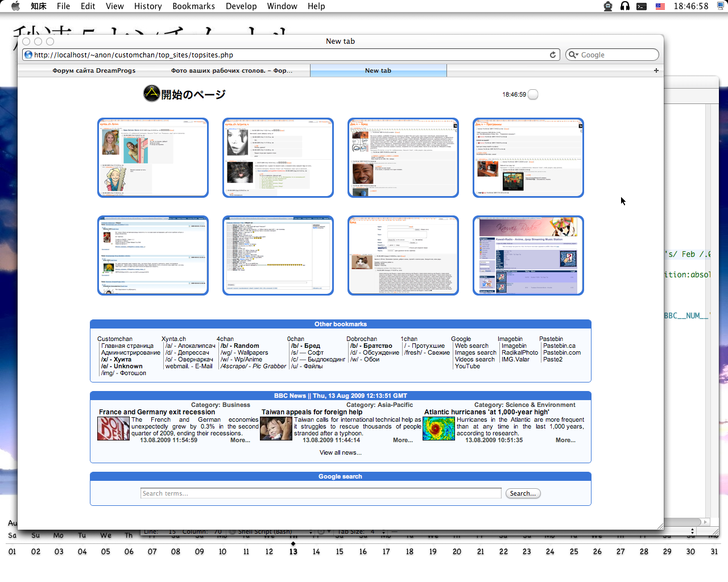Open the code listing site thumbnail
Viewport: 728px width, 582px height.
(x=278, y=255)
